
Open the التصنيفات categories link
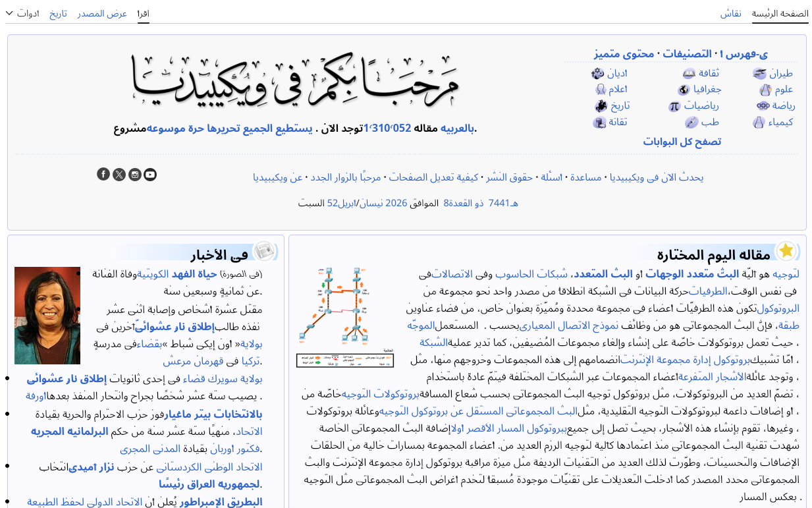point(688,54)
